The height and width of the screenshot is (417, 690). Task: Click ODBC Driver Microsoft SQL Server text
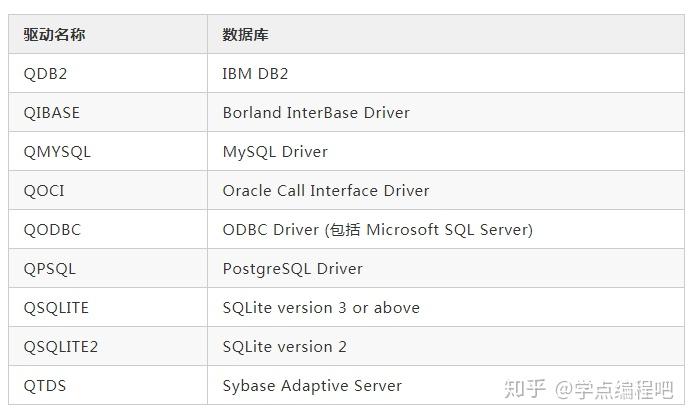378,230
